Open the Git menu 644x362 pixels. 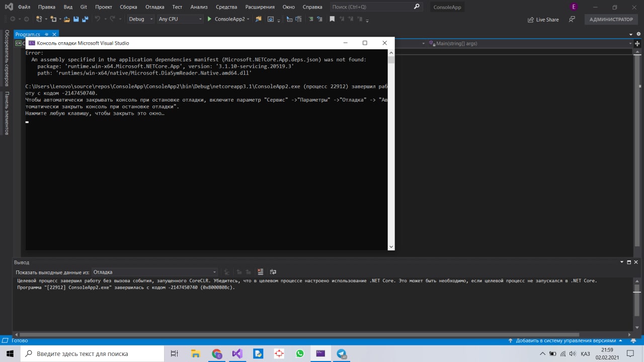tap(84, 7)
